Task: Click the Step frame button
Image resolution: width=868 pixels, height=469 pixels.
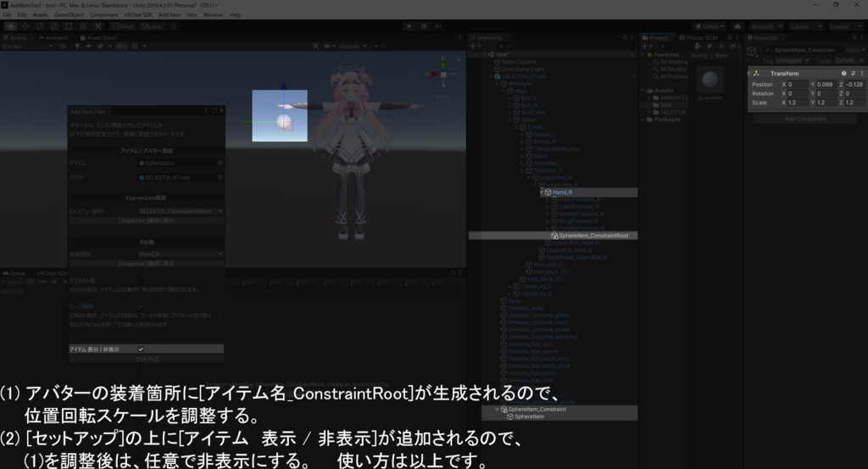Action: click(x=438, y=26)
